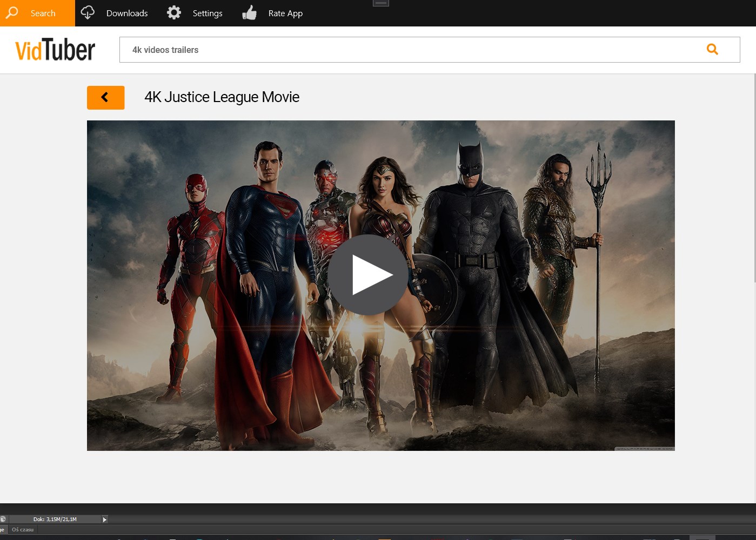This screenshot has height=540, width=756.
Task: Open Downloads using the download arrow icon
Action: tap(88, 12)
